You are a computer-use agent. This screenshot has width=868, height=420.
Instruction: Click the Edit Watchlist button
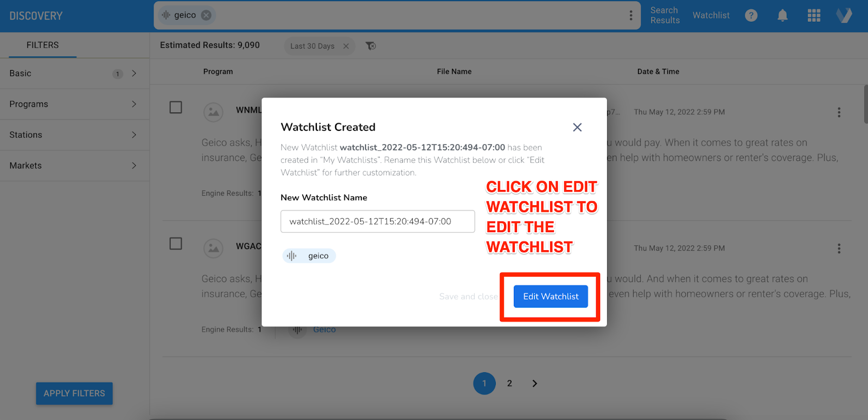point(551,296)
